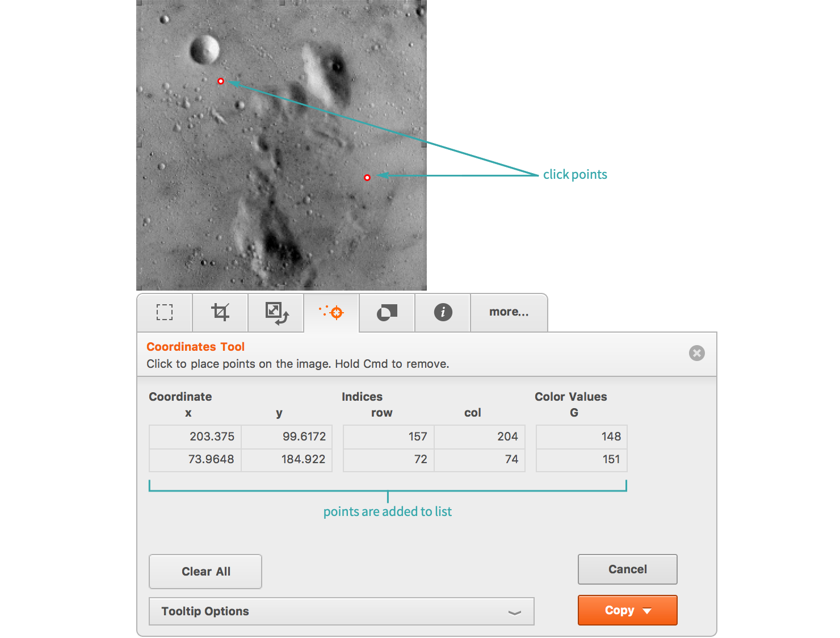The image size is (840, 638).
Task: Click the col index cell 74
Action: coord(480,459)
